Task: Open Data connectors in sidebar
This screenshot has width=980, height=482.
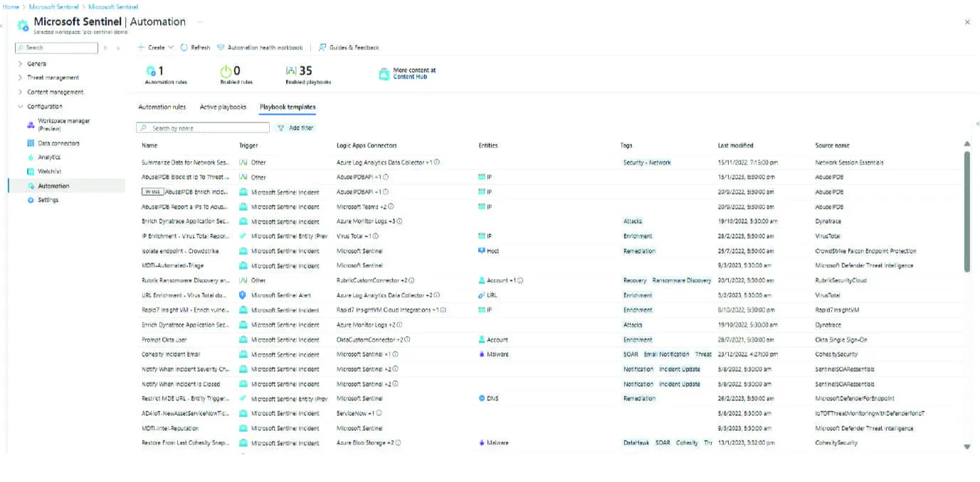Action: coord(58,143)
